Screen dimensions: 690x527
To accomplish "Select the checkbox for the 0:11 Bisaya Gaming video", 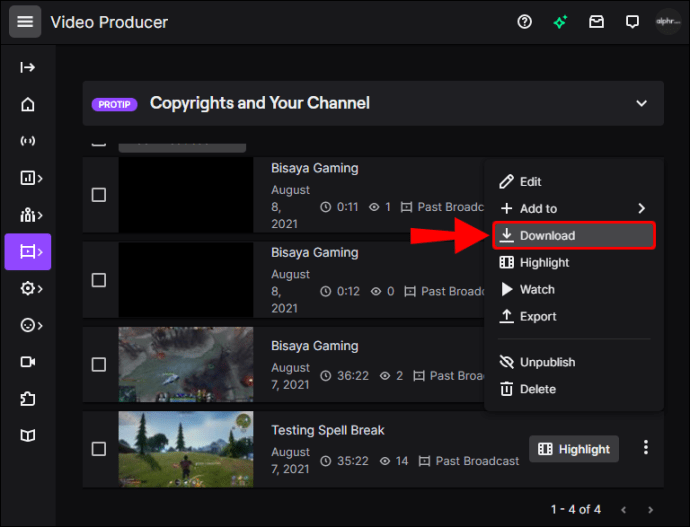I will (x=99, y=195).
